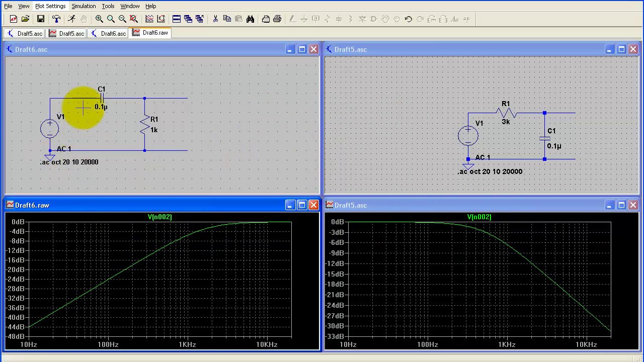Cascade windows with the toolbar icon
Screen dimensions: 644x362
(x=188, y=19)
